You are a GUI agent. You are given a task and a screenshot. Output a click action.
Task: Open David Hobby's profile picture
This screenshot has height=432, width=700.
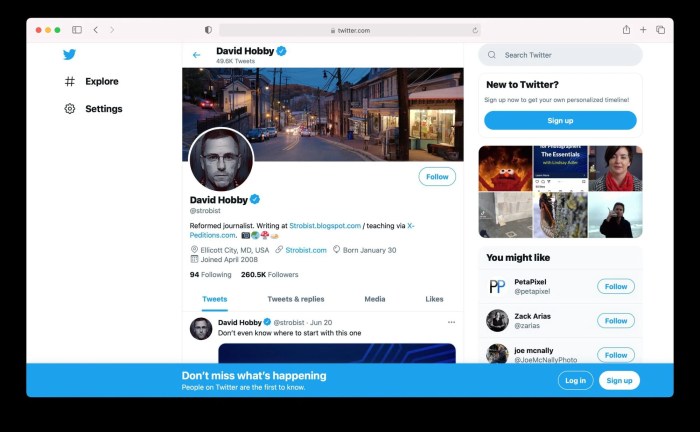[221, 160]
